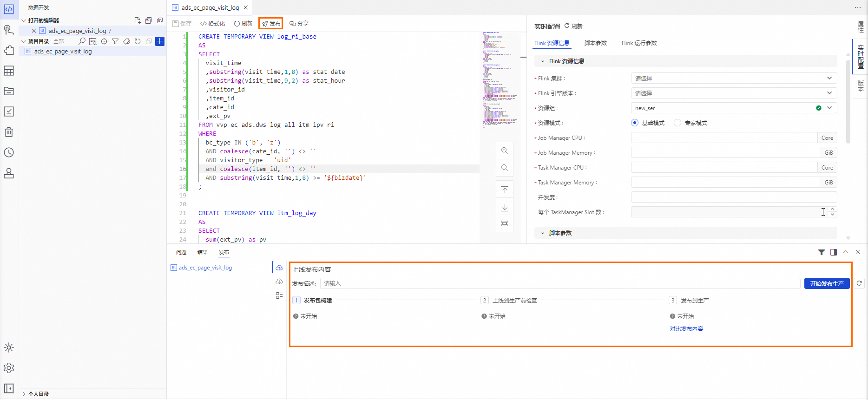Collapse the 项目目录 section
The width and height of the screenshot is (868, 400).
[x=24, y=41]
